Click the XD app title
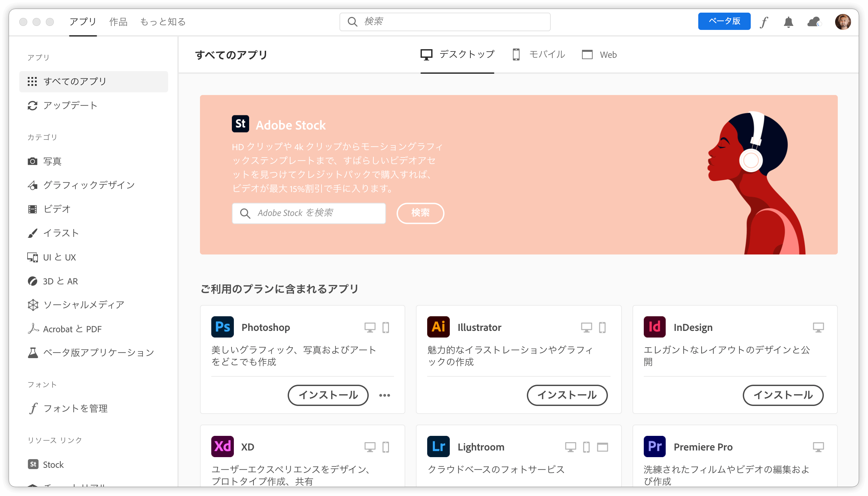The image size is (868, 496). point(247,447)
